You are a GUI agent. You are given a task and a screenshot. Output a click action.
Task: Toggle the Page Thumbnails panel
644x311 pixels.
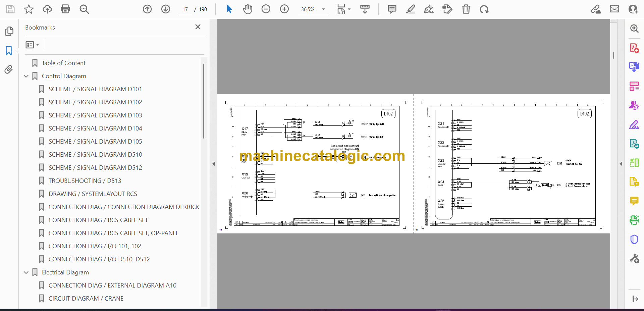pos(9,31)
